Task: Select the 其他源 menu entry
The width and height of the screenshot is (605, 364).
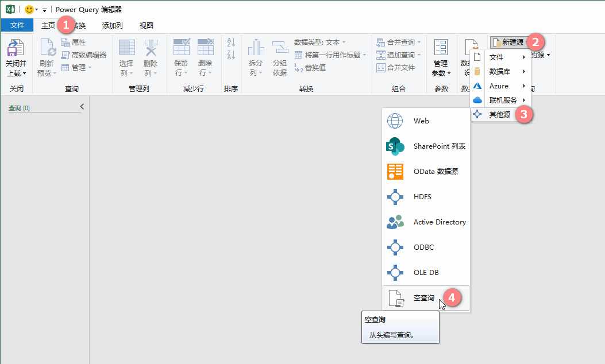Action: tap(500, 114)
